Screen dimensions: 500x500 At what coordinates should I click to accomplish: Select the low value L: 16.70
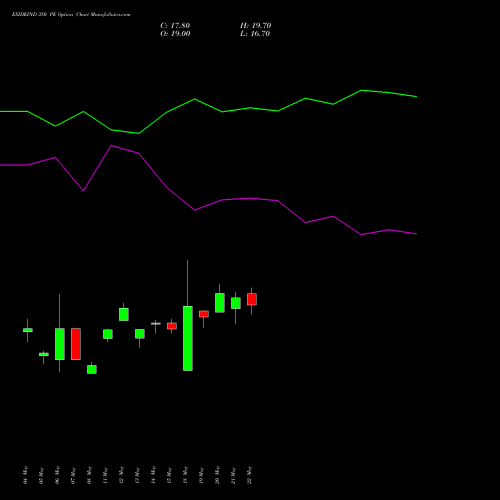point(255,34)
